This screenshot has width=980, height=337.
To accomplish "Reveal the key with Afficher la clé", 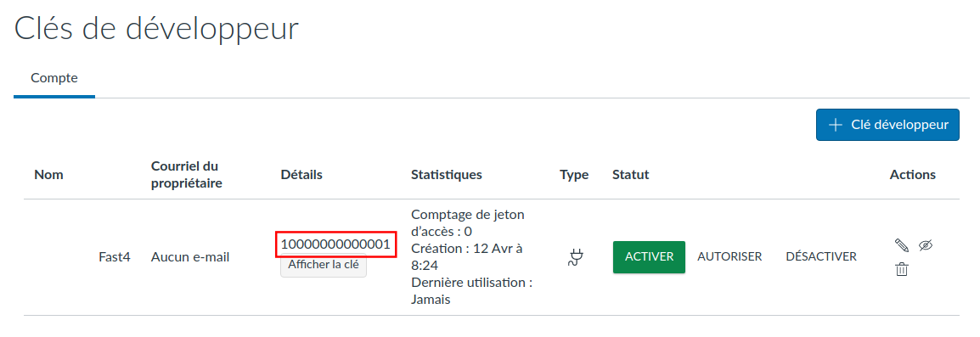I will (x=323, y=265).
